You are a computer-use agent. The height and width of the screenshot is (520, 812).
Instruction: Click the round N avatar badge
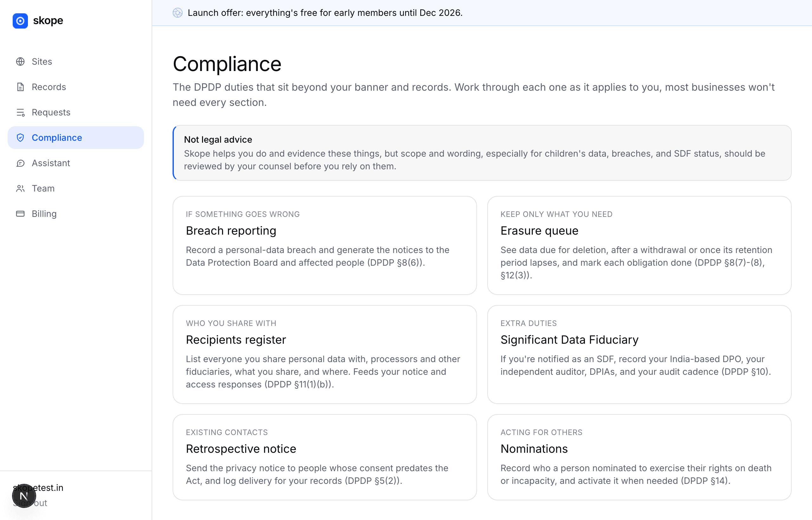pos(24,496)
